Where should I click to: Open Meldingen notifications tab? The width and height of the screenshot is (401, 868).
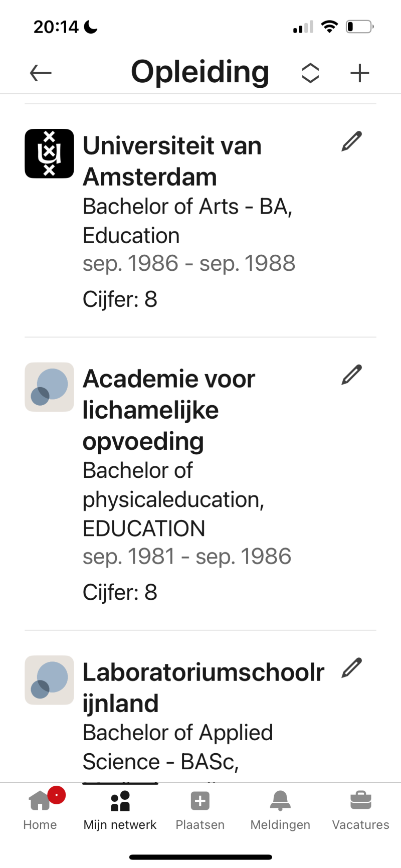point(280,809)
